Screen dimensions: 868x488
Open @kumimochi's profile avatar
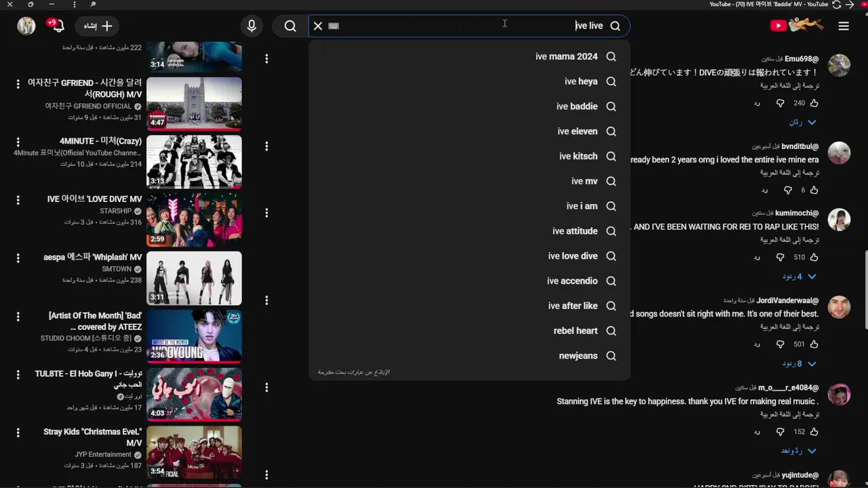click(840, 220)
